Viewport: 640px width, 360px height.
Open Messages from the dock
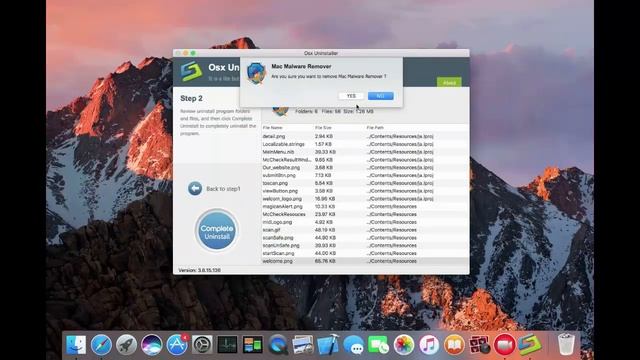pos(353,345)
